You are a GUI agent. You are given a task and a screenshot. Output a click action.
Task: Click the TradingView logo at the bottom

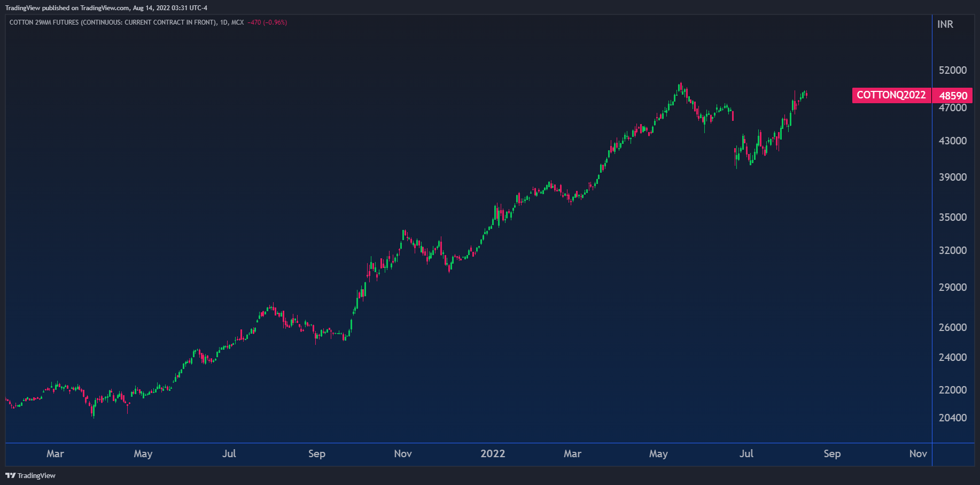tap(30, 475)
